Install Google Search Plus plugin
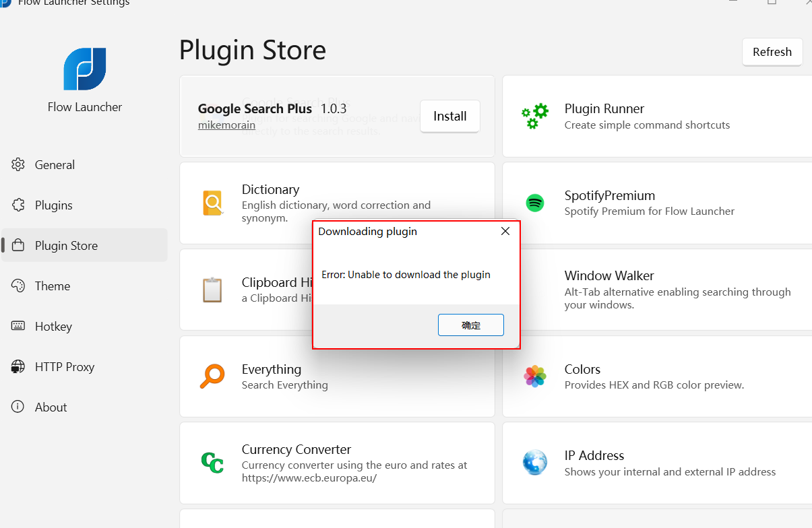Screen dimensions: 812x528 click(x=450, y=117)
